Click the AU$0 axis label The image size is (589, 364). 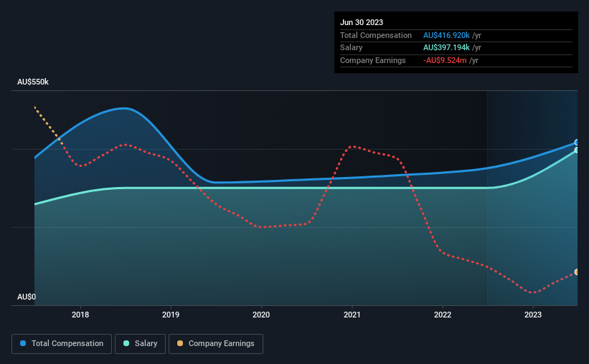tap(27, 297)
